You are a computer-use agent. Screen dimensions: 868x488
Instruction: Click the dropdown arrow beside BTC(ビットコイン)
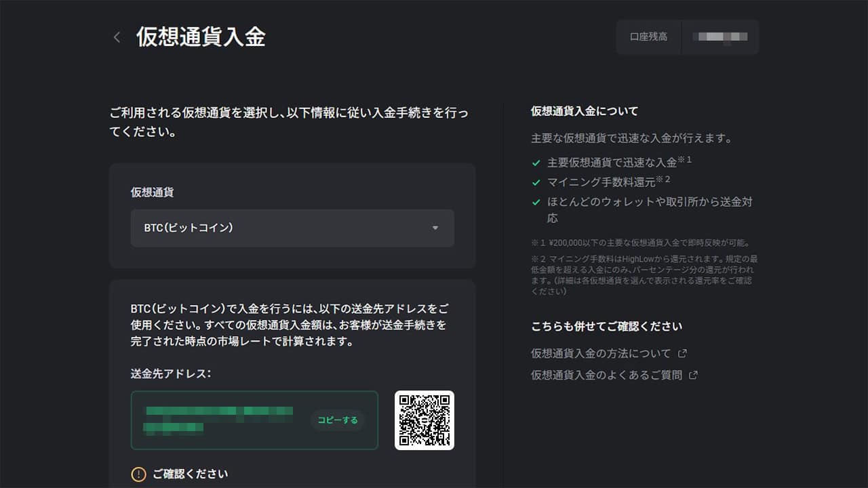(435, 228)
